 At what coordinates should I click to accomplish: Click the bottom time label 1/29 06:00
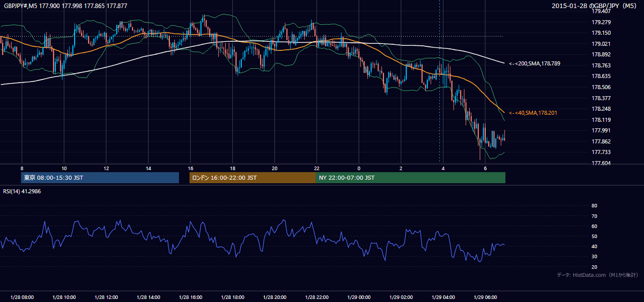click(485, 297)
